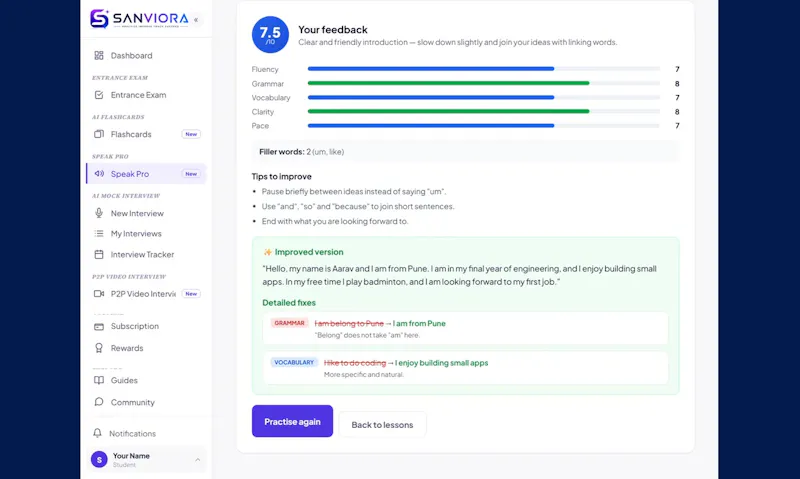Expand the Your Name profile menu chevron
Image resolution: width=800 pixels, height=479 pixels.
click(x=197, y=460)
